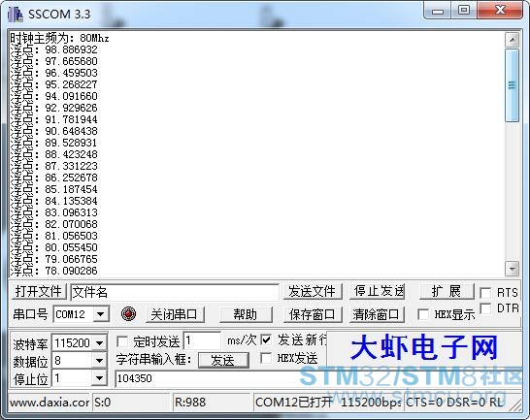The width and height of the screenshot is (530, 420).
Task: Click the 波特率 baud rate label
Action: (x=30, y=344)
